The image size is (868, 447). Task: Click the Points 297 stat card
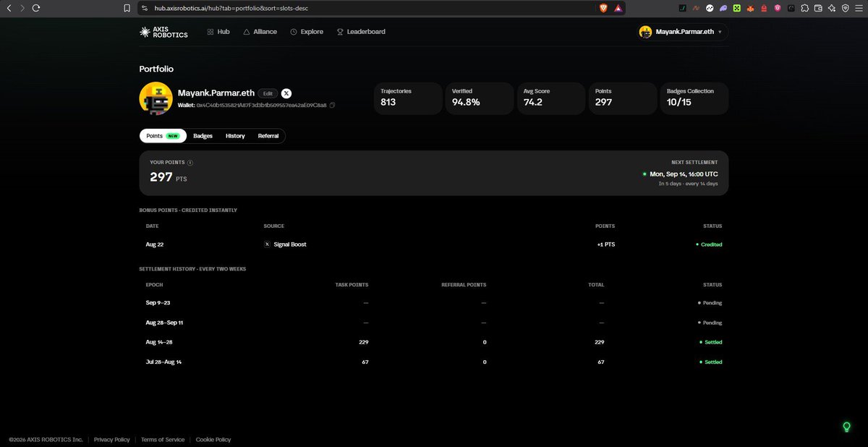(622, 98)
